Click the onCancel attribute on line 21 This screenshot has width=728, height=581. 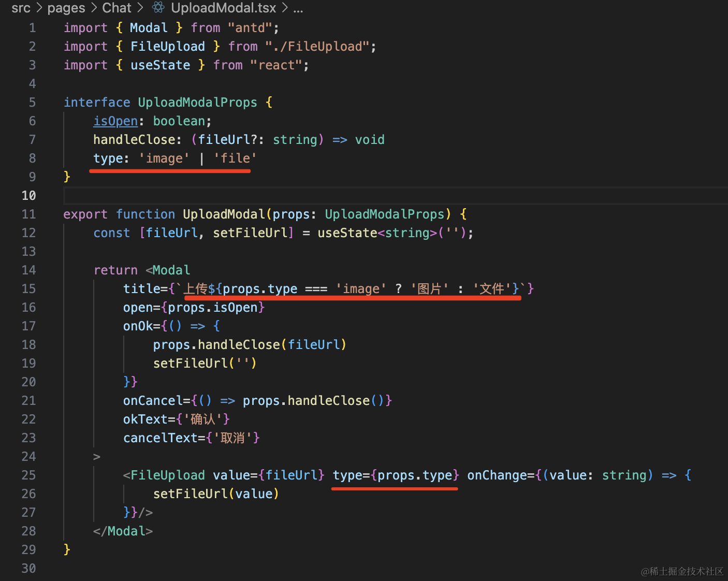click(x=152, y=401)
